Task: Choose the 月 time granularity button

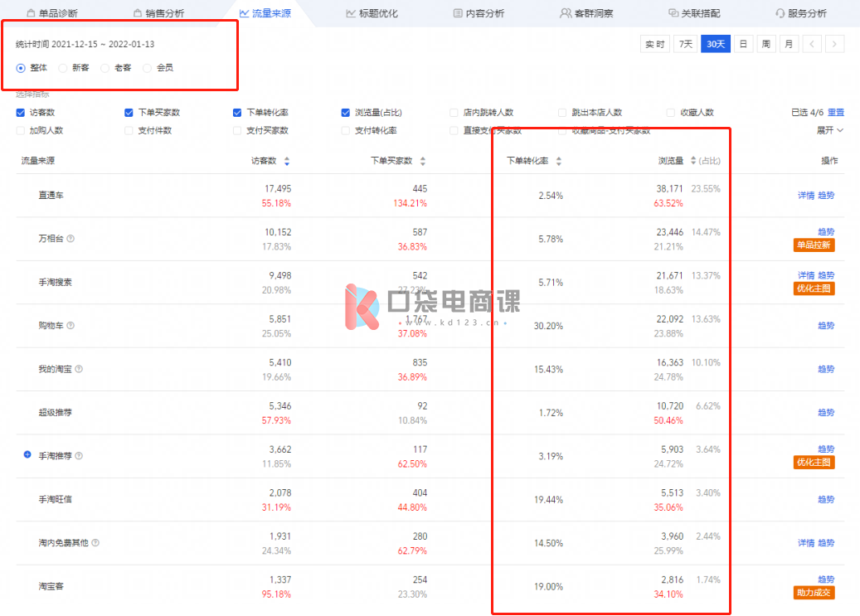Action: (789, 44)
